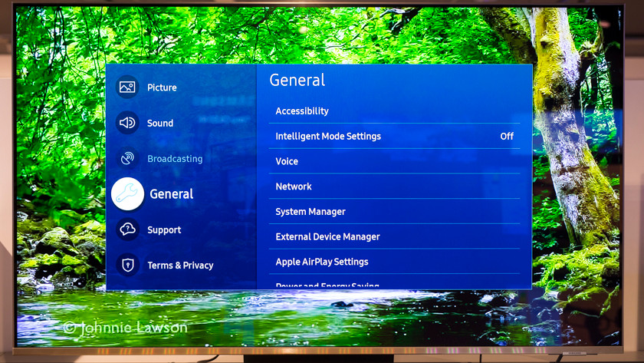Open the Network settings
Screen dimensions: 644x363
(294, 186)
